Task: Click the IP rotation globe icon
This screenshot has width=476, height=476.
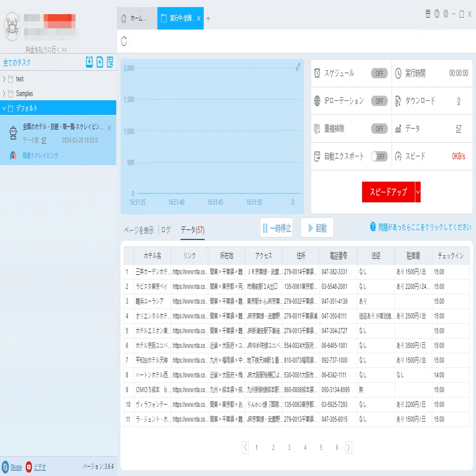Action: pos(317,101)
